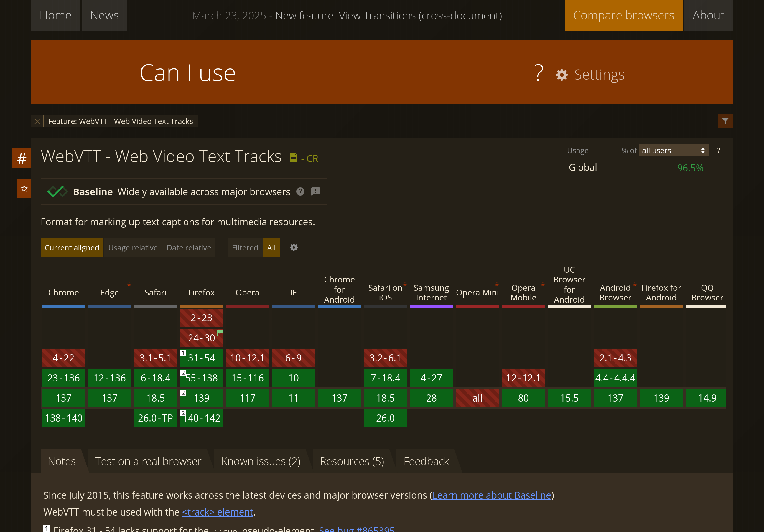764x532 pixels.
Task: Switch to Usage relative view
Action: coord(133,248)
